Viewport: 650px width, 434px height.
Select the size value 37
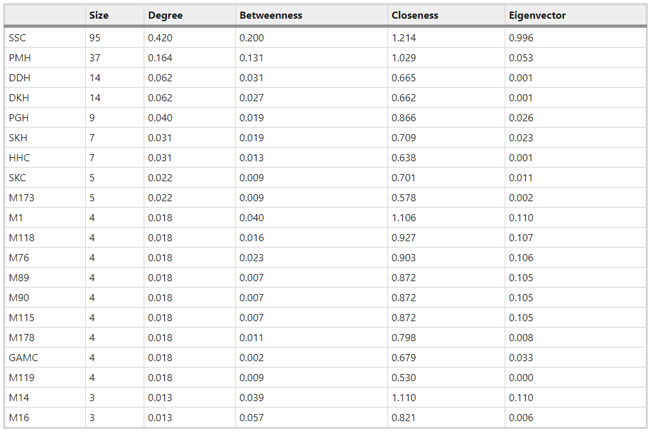96,57
